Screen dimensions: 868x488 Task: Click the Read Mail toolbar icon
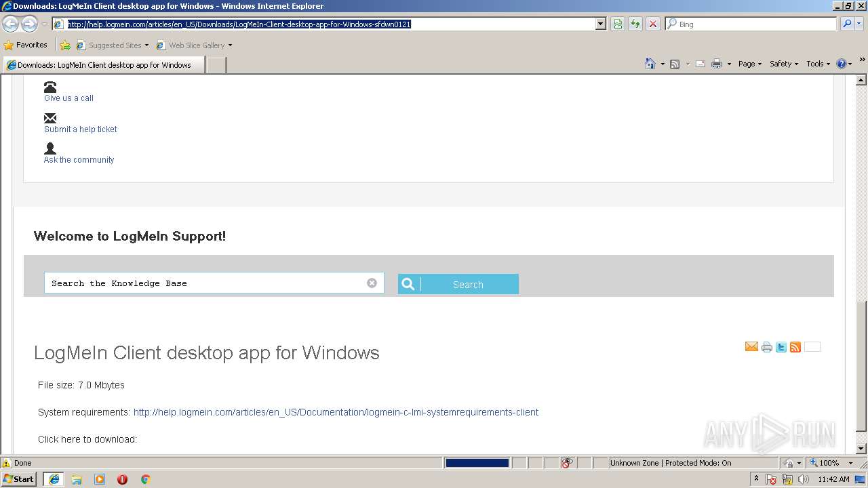click(701, 64)
